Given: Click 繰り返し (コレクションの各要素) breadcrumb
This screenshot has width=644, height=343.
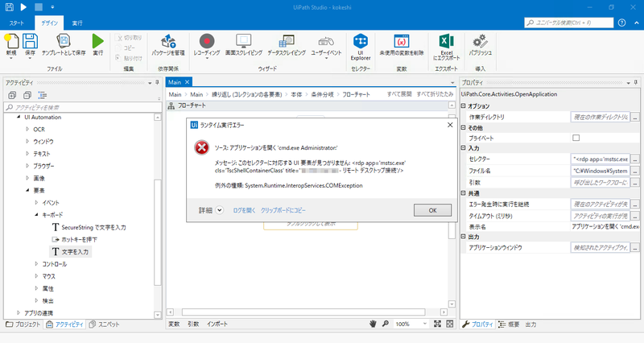Looking at the screenshot, I should click(247, 94).
